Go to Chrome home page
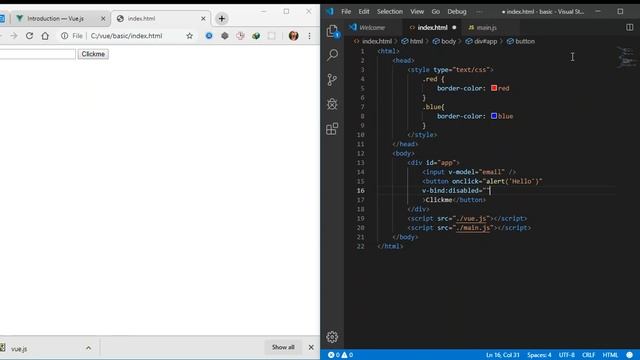Viewport: 640px width, 360px height. tap(45, 36)
